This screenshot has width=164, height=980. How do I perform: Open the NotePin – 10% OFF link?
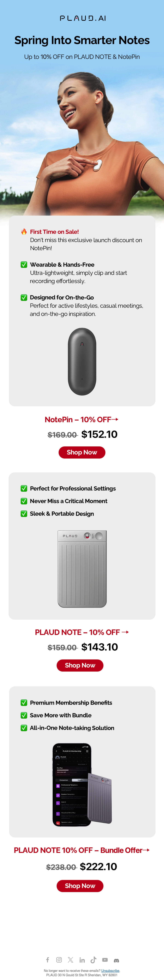82,420
